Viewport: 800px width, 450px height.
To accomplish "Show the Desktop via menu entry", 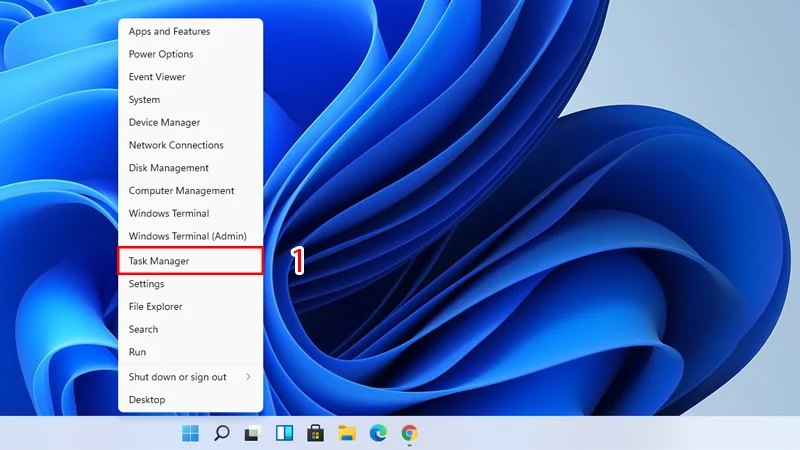I will coord(190,399).
